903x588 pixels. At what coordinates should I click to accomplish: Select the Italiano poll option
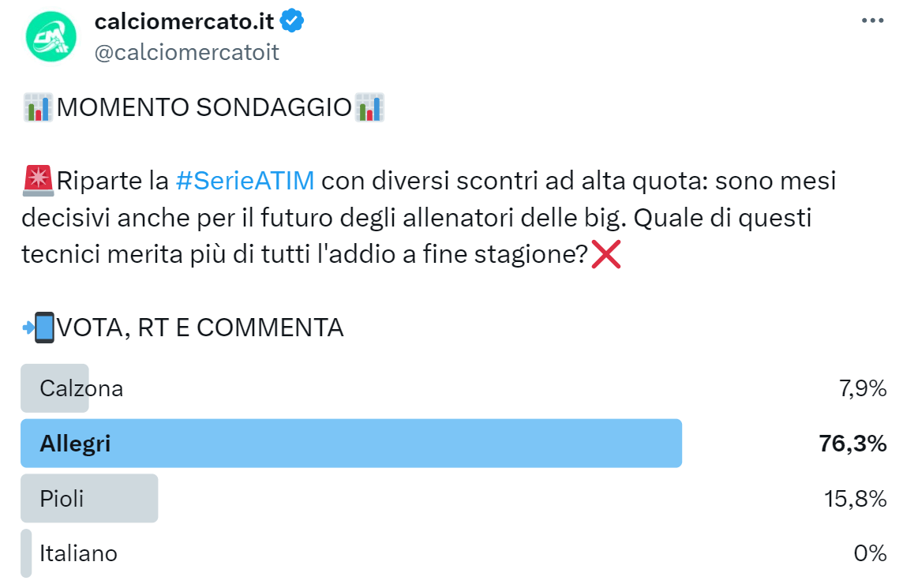click(x=78, y=553)
